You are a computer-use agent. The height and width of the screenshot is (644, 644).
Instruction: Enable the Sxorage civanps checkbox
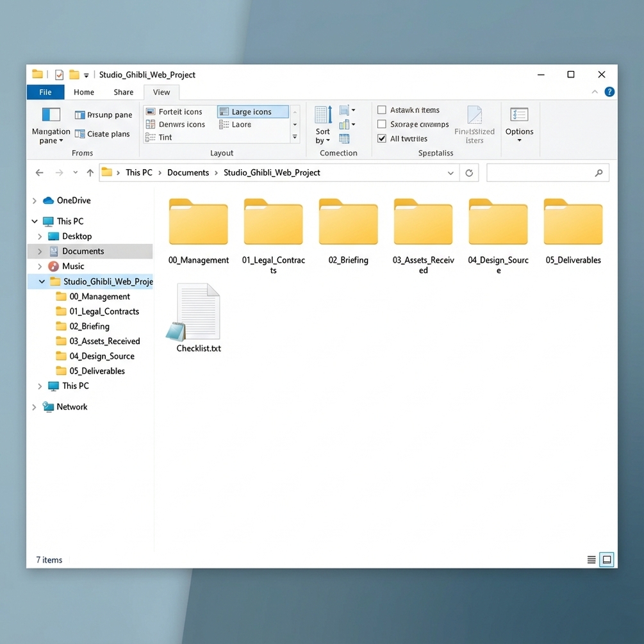[x=381, y=124]
